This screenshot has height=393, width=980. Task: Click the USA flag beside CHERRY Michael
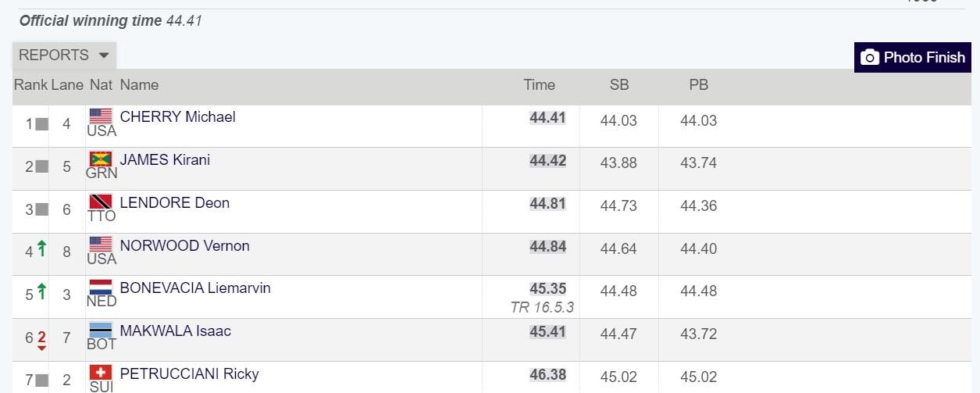click(101, 116)
